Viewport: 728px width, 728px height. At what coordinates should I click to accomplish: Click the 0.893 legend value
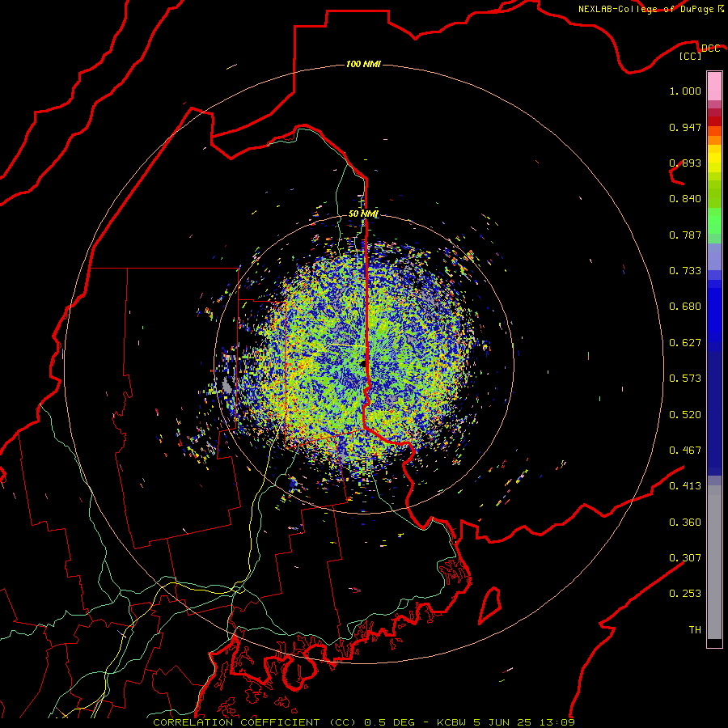click(x=685, y=163)
